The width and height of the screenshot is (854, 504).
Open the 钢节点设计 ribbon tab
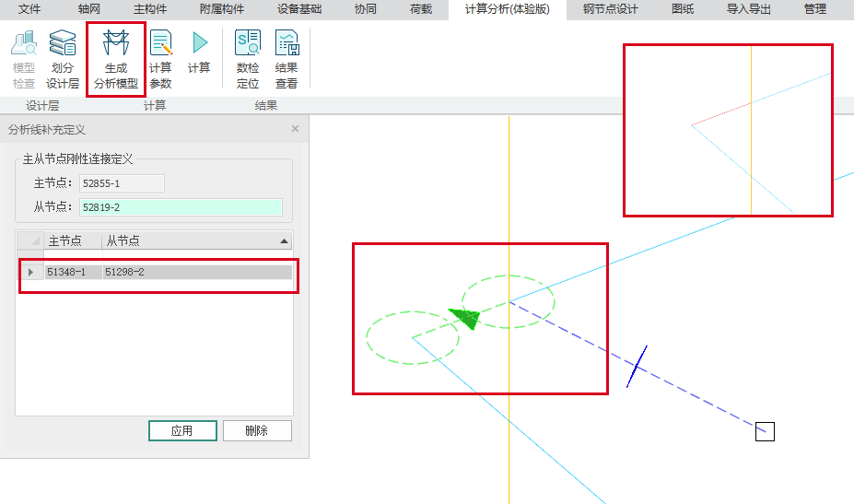point(610,9)
